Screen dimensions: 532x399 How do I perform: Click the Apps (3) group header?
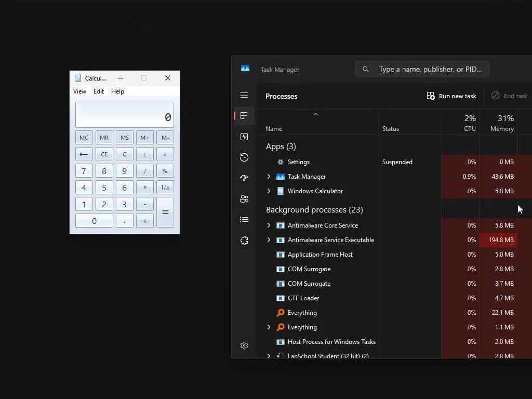click(281, 147)
